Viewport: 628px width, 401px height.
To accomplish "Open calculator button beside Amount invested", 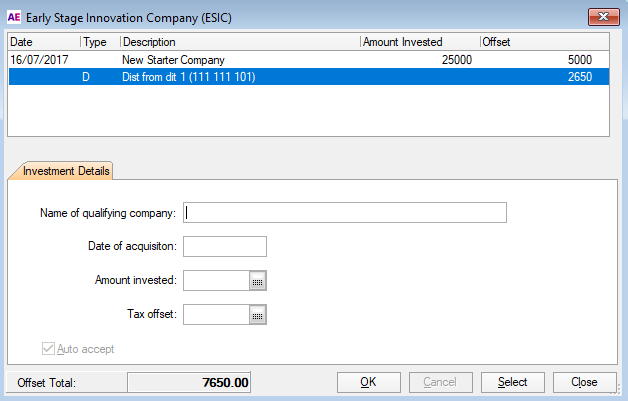I will tap(257, 281).
